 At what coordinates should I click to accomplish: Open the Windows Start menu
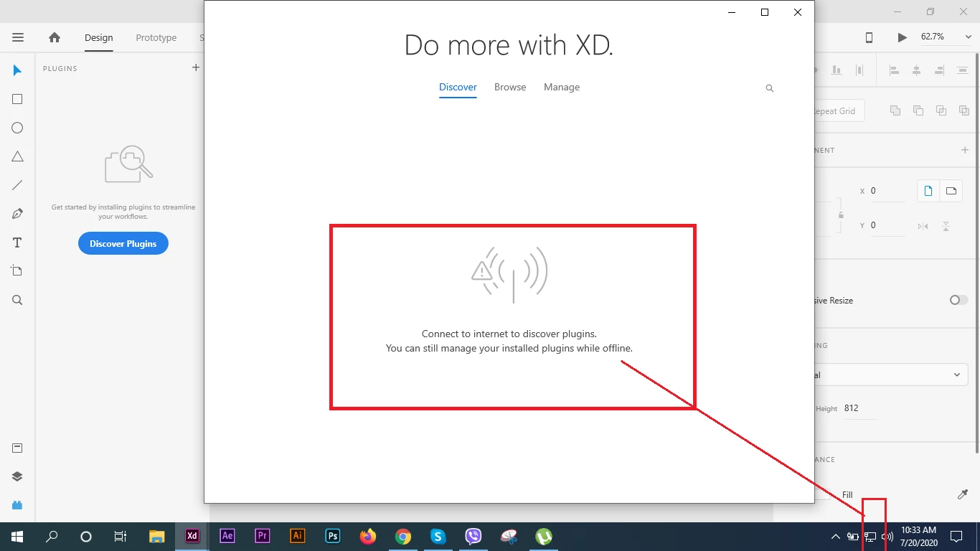tap(17, 537)
